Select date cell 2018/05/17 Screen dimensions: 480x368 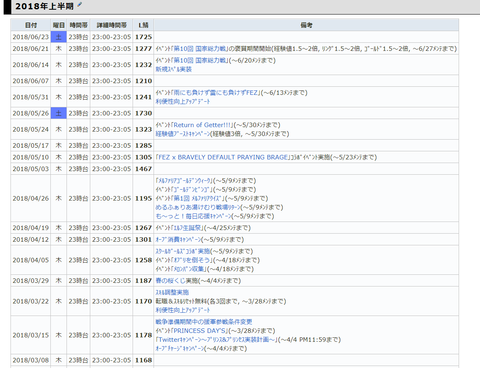click(x=31, y=146)
